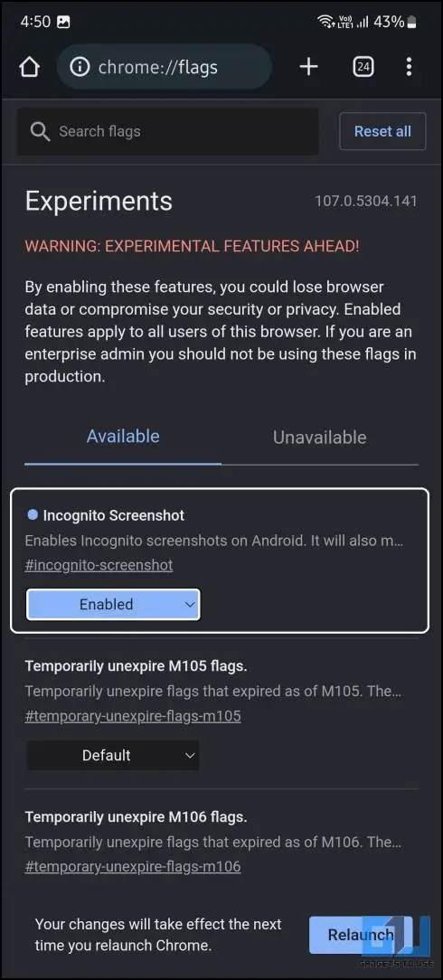Switch to the Unavailable tab
The height and width of the screenshot is (980, 443).
320,438
